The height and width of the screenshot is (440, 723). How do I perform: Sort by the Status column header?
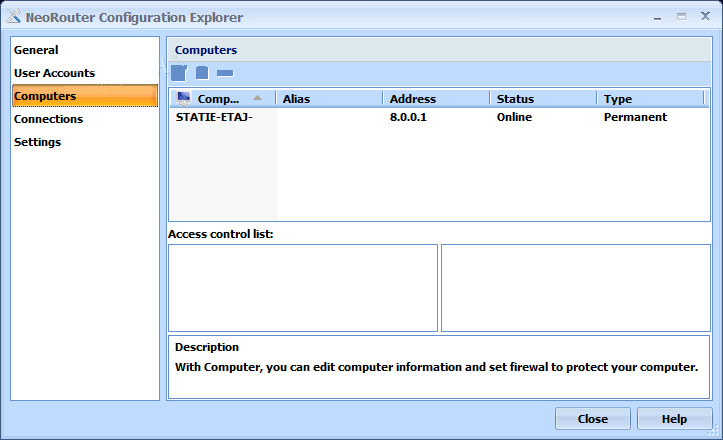tap(543, 99)
